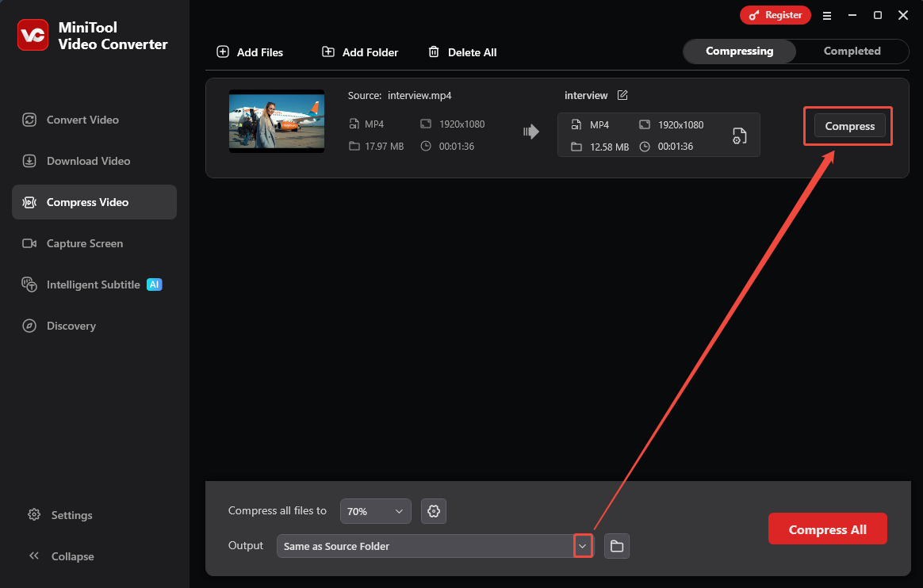Open compression settings gear beside 70%
923x588 pixels.
coord(433,511)
